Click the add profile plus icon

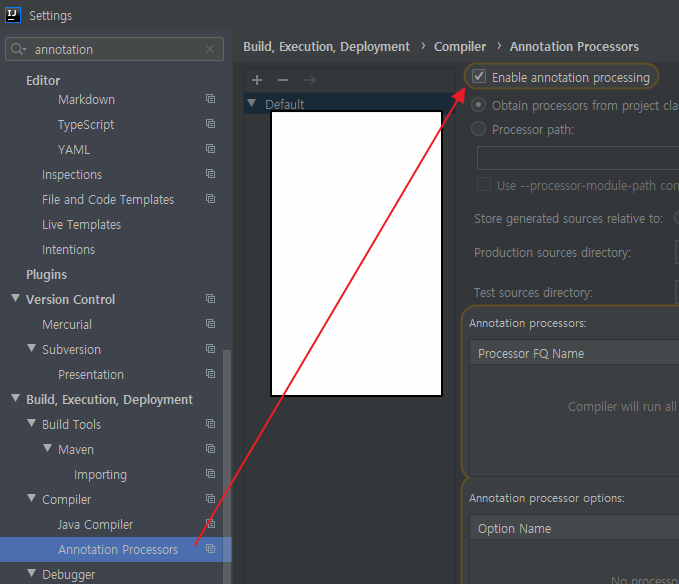(257, 80)
